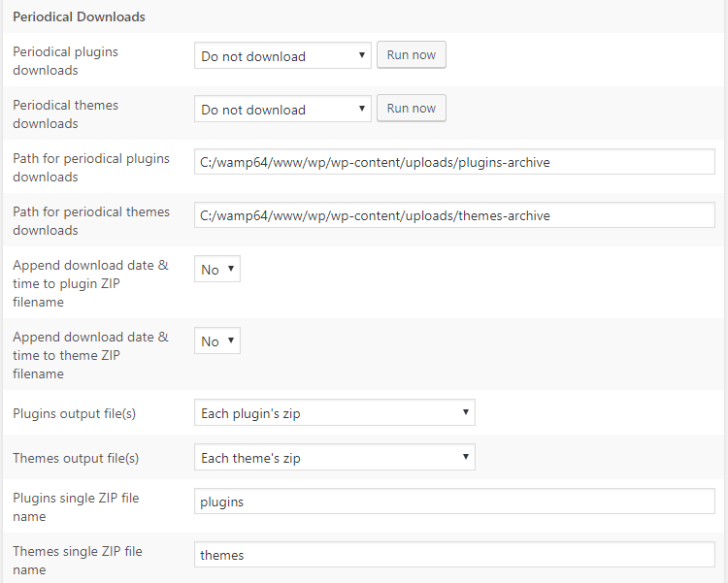Screen dimensions: 728x583
Task: Click the 'Themes single ZIP file name' label
Action: pyautogui.click(x=78, y=561)
